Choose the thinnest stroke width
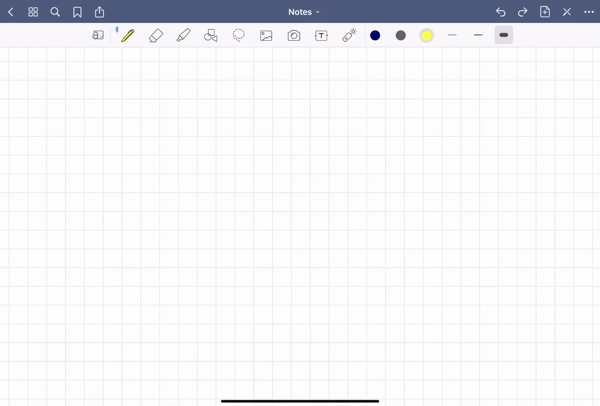 (452, 35)
